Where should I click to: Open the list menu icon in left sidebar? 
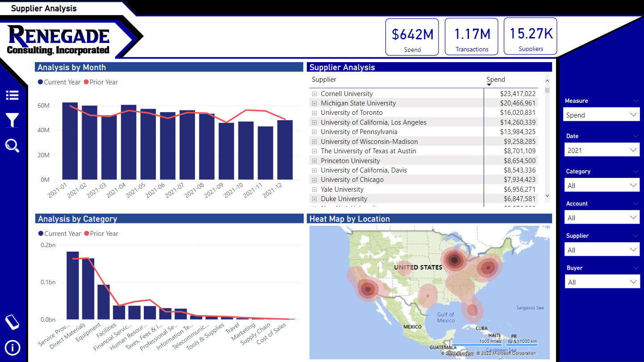tap(12, 95)
